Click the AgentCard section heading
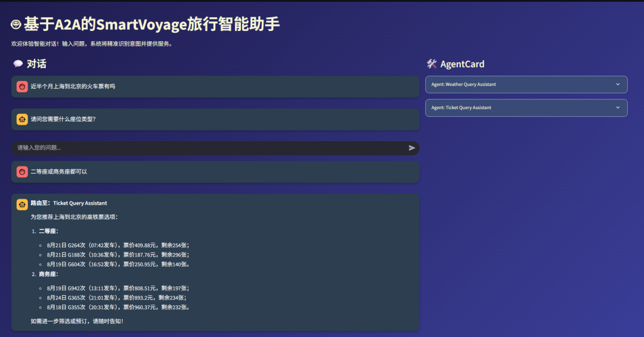 point(462,64)
